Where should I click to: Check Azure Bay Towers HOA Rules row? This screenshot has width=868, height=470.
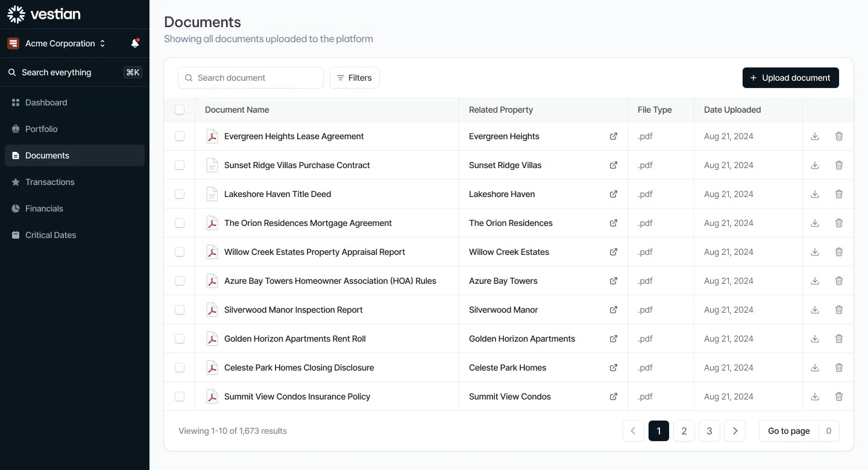coord(180,281)
